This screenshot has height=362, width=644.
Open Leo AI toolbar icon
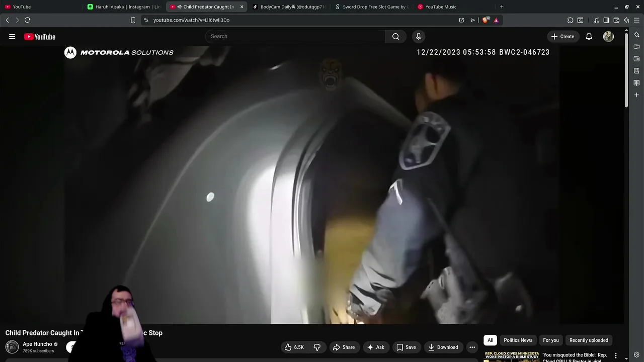pos(626,20)
